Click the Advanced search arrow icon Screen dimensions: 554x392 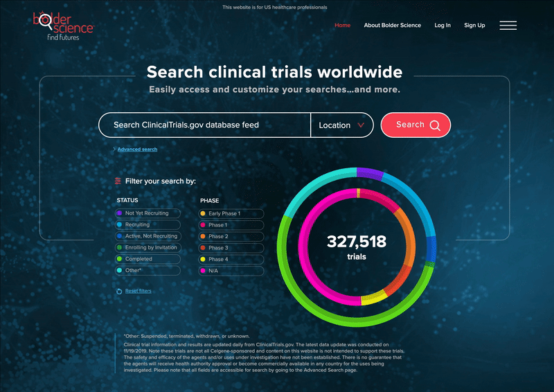click(x=114, y=150)
